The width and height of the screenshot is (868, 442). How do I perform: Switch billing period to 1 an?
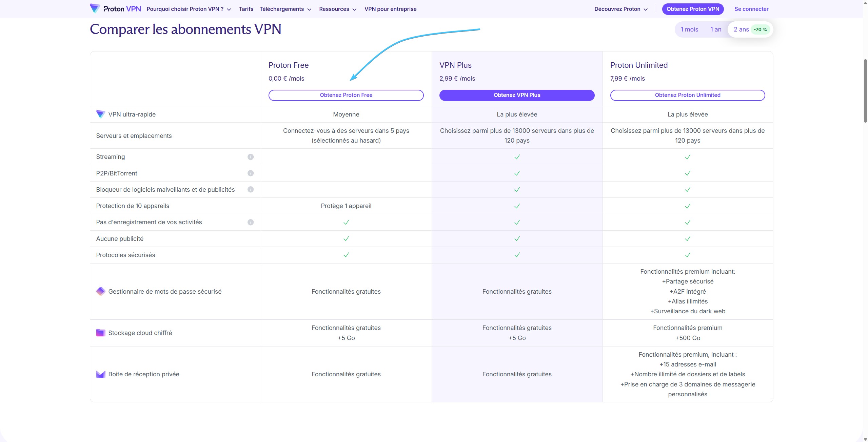(716, 29)
